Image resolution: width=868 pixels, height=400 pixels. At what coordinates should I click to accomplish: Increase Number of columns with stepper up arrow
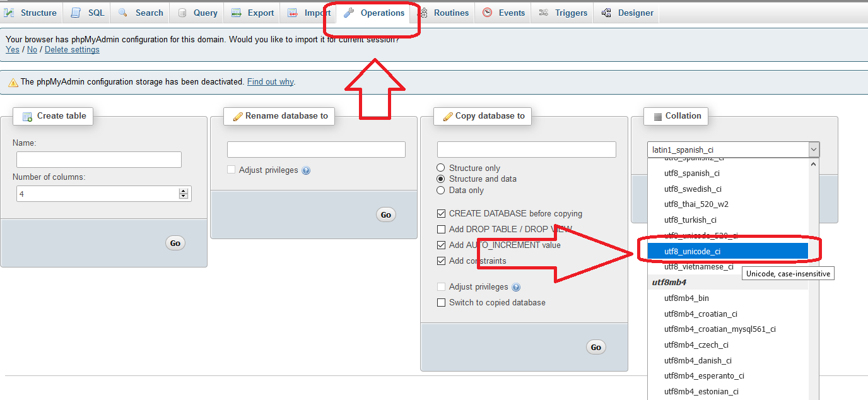[x=184, y=191]
